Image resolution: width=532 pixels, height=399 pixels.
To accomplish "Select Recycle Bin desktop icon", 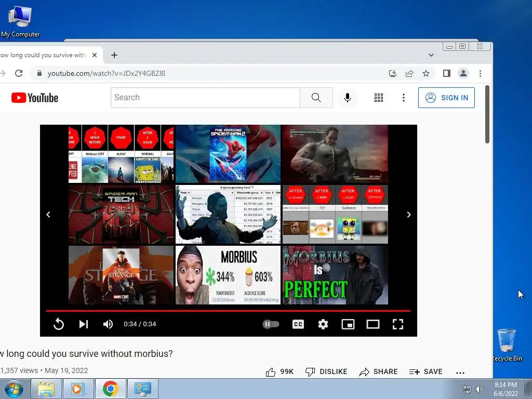I will (x=507, y=345).
